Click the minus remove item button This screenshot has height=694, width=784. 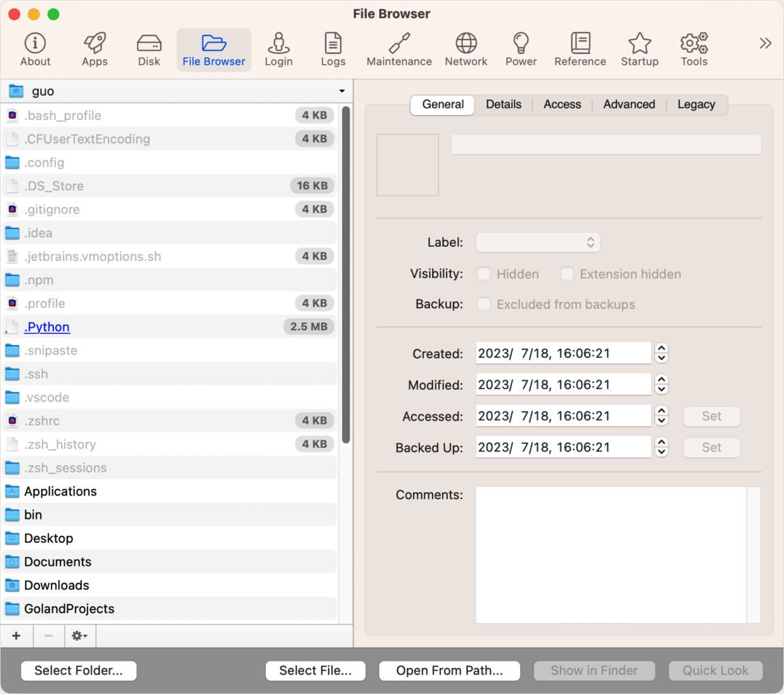[x=48, y=635]
